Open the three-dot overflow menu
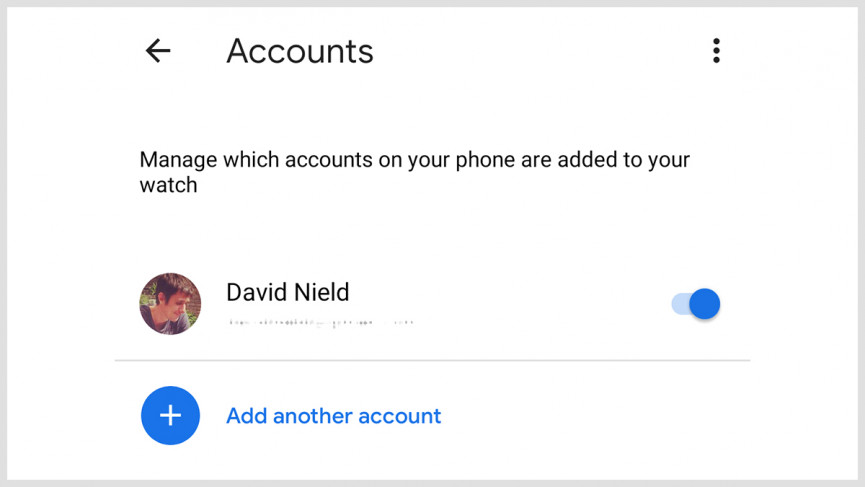The height and width of the screenshot is (487, 865). click(716, 51)
